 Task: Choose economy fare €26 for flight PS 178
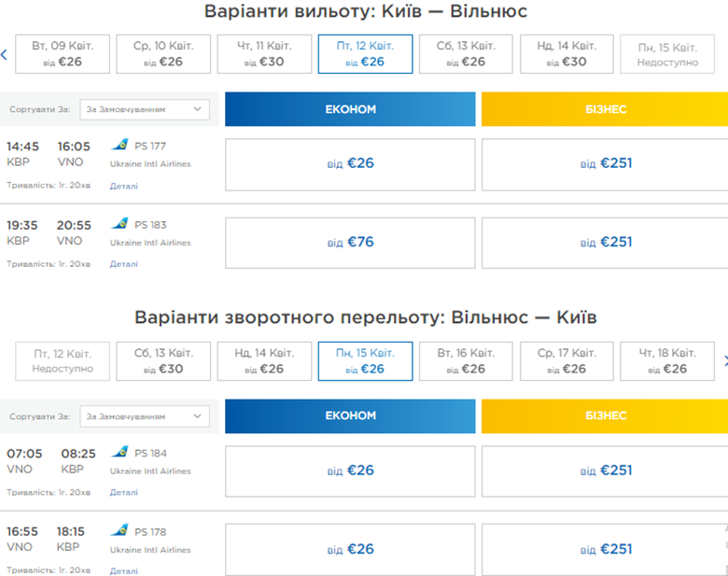(x=350, y=549)
